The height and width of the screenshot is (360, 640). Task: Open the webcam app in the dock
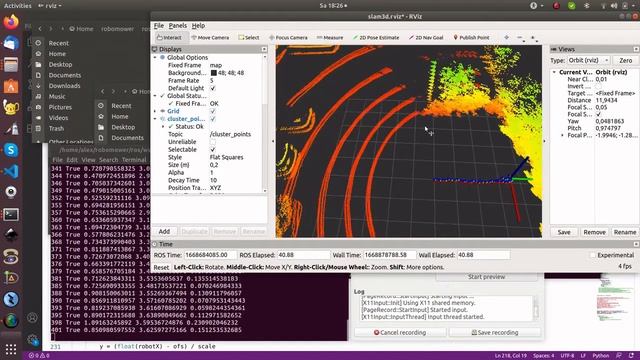tap(11, 192)
